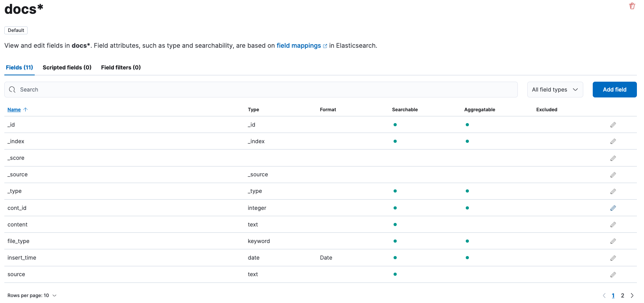Click the 'keyword' type cell
Screen dimensions: 644x303
coord(259,241)
